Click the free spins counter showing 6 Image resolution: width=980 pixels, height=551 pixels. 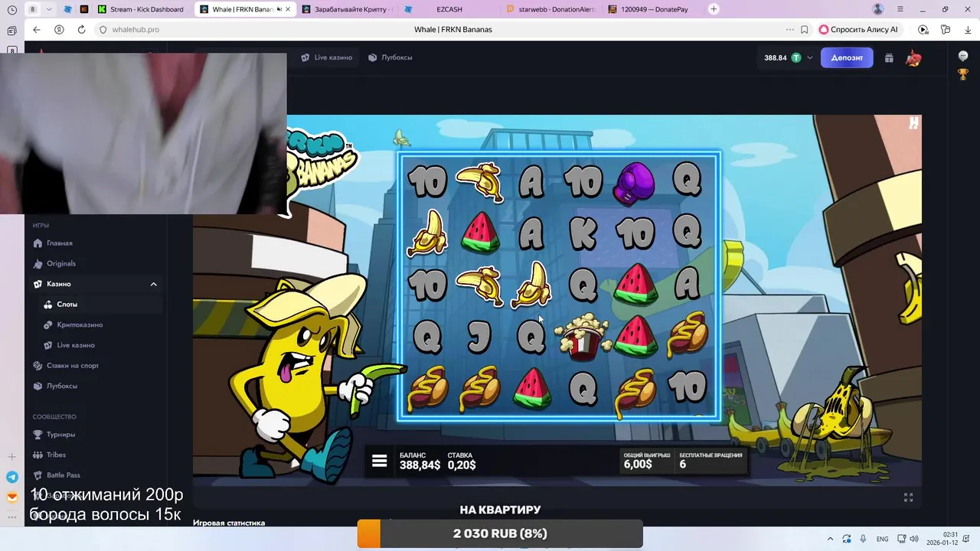pyautogui.click(x=710, y=460)
